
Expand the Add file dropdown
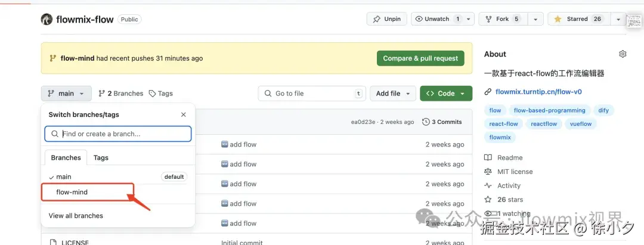coord(392,94)
